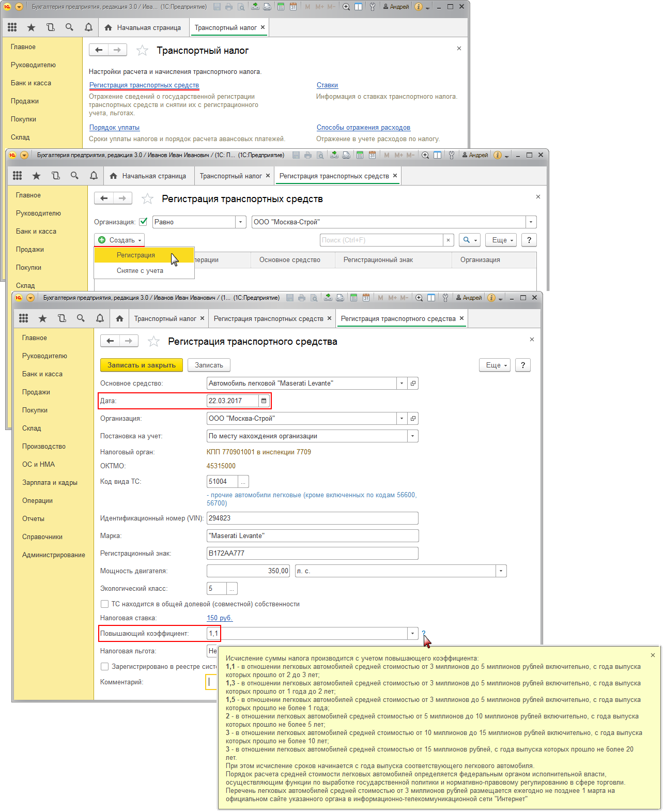Open notifications bell in front window toolbar
664x812 pixels.
(x=100, y=318)
